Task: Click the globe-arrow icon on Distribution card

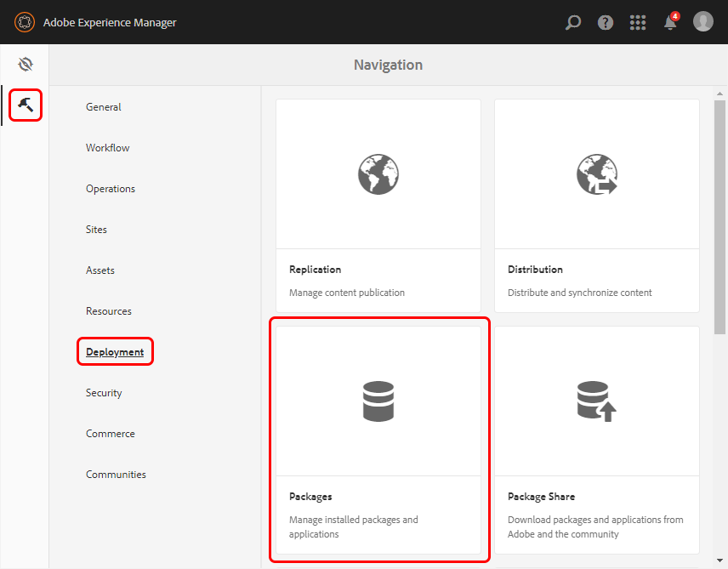Action: tap(597, 174)
